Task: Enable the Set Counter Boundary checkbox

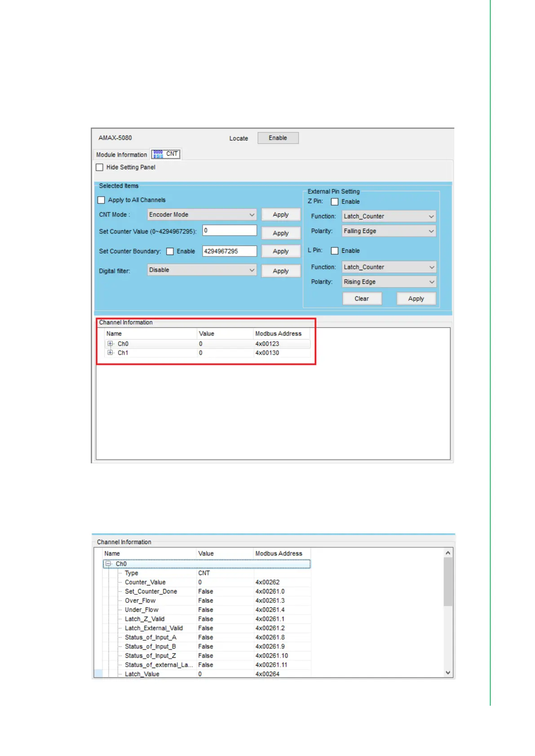Action: (170, 251)
